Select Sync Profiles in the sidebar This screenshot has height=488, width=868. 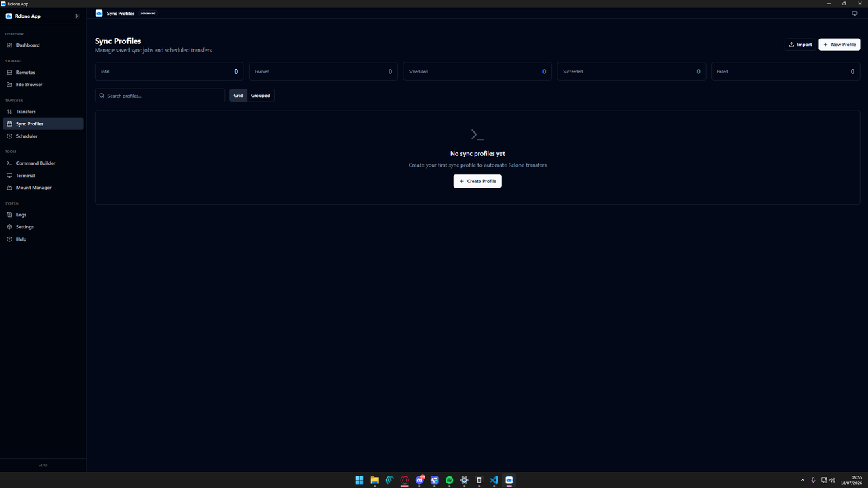43,124
